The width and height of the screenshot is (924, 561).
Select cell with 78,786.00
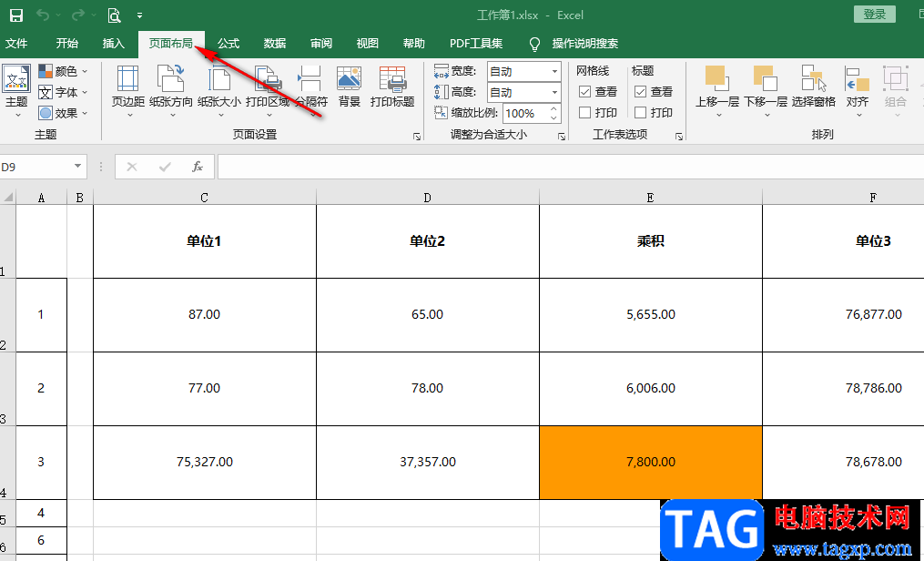(843, 389)
